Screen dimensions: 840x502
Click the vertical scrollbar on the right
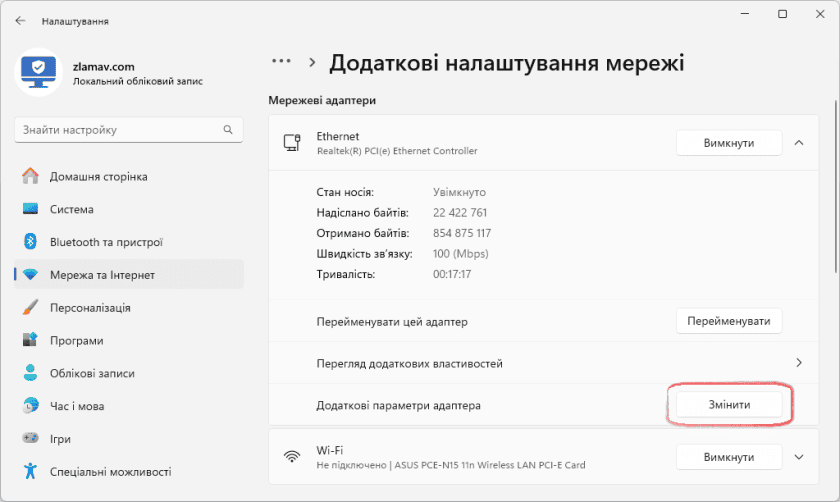point(835,188)
